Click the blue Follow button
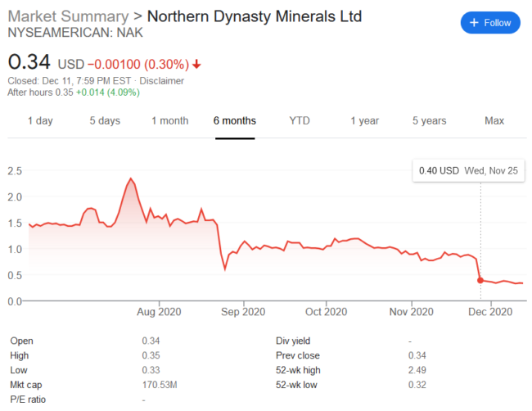Image resolution: width=532 pixels, height=411 pixels. pos(490,23)
